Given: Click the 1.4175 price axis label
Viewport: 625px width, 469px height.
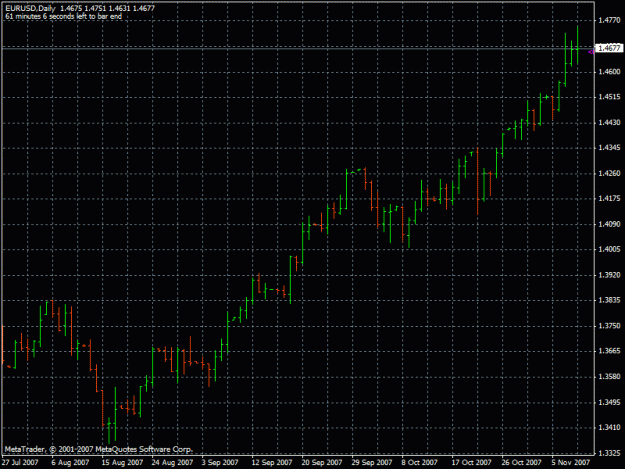Looking at the screenshot, I should [x=610, y=198].
